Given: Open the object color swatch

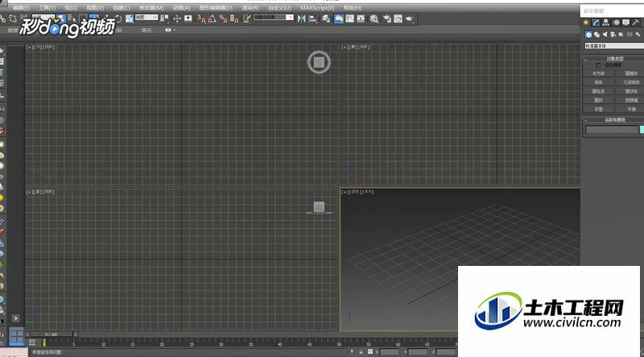Looking at the screenshot, I should (642, 130).
